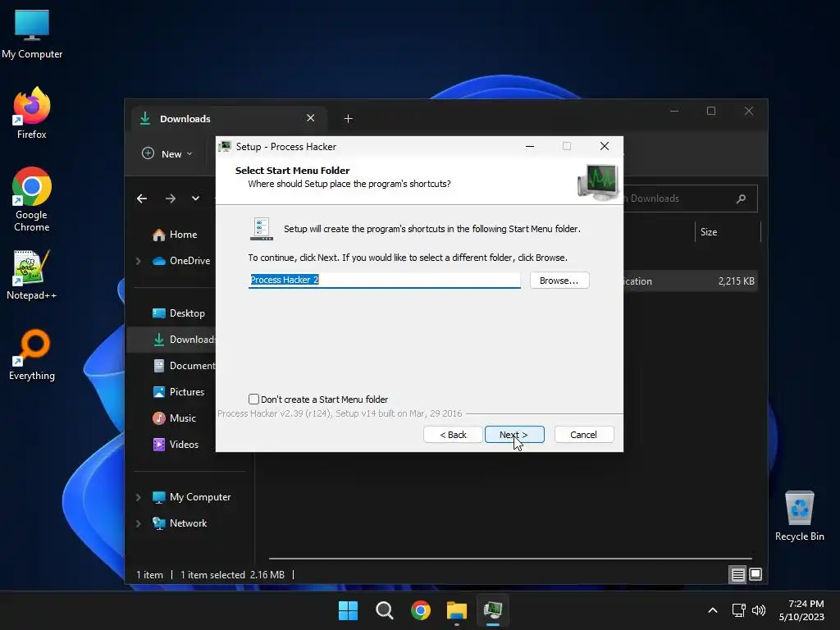Show hidden tray icons chevron
Image resolution: width=840 pixels, height=630 pixels.
pos(713,610)
